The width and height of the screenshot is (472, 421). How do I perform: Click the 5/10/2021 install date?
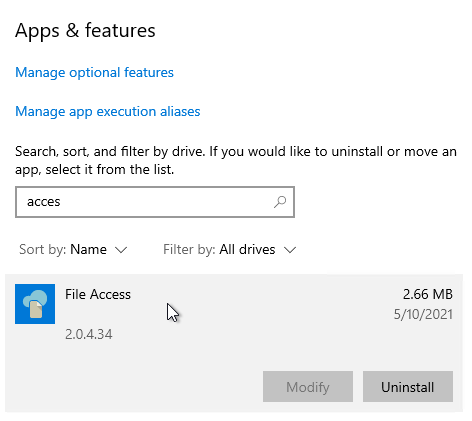423,314
